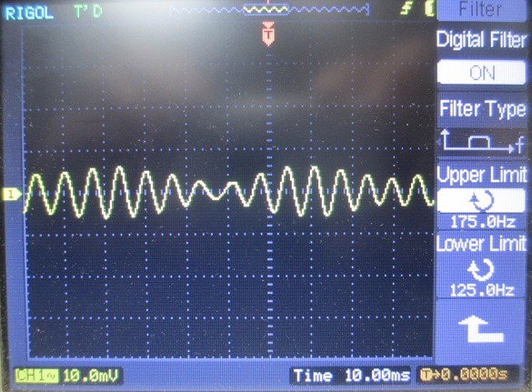
Task: Click the return up-arrow menu icon
Action: pos(480,328)
